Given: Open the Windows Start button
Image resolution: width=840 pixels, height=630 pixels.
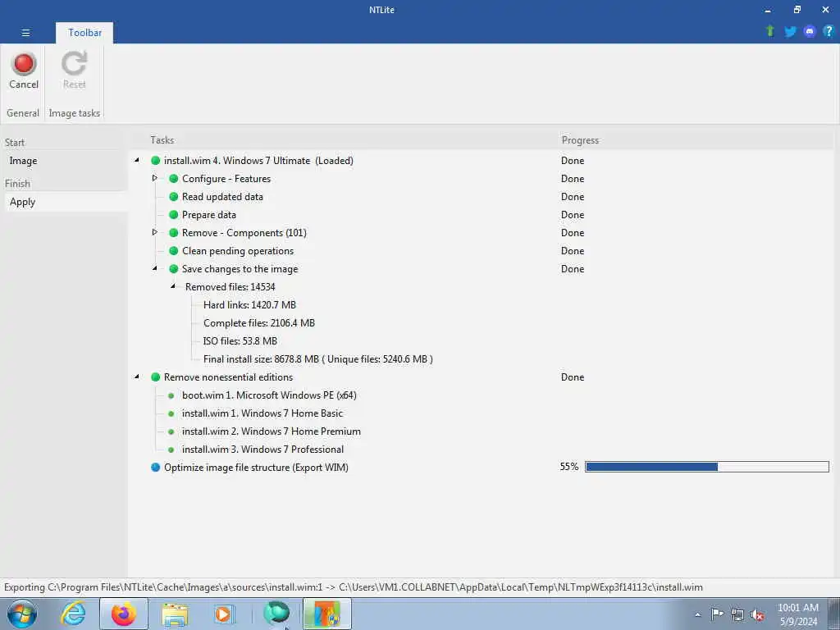Looking at the screenshot, I should 22,614.
